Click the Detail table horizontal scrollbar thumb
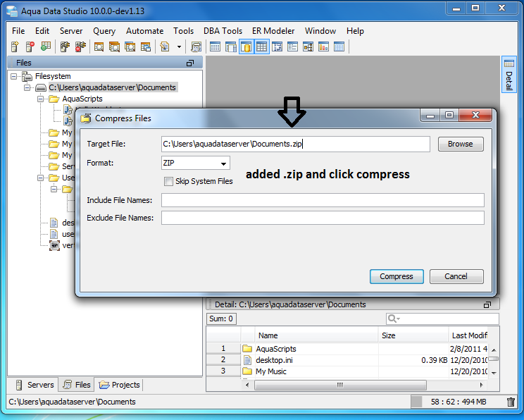 tap(340, 385)
